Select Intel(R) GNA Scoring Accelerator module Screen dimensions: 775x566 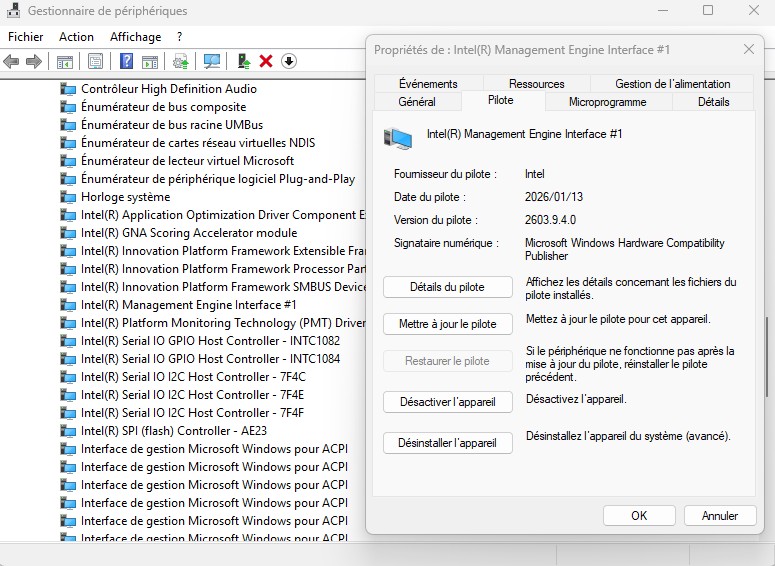pos(188,233)
